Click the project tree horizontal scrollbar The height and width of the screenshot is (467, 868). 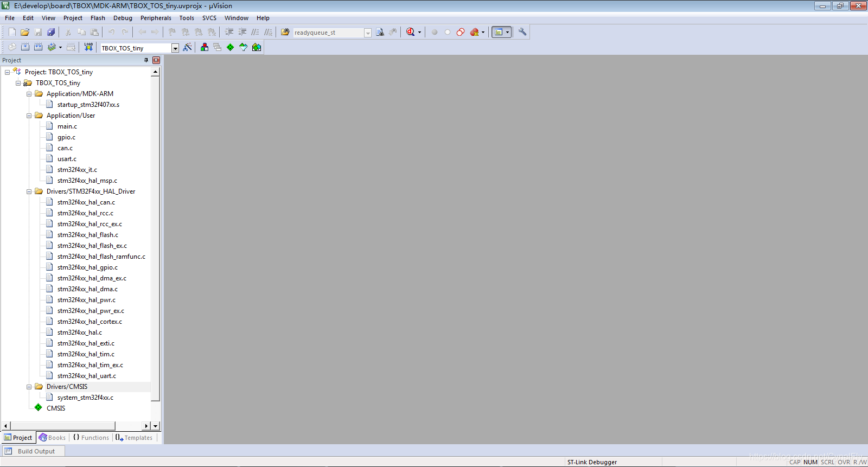point(62,426)
